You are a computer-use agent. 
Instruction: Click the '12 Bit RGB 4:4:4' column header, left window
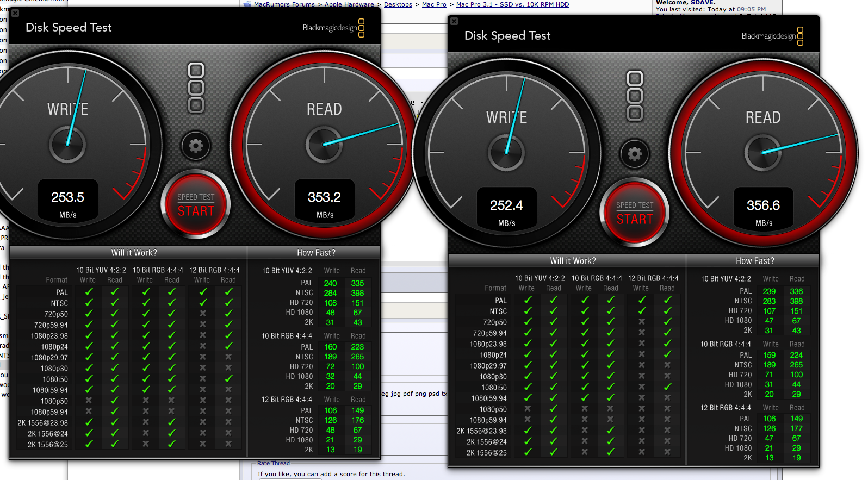tap(214, 270)
